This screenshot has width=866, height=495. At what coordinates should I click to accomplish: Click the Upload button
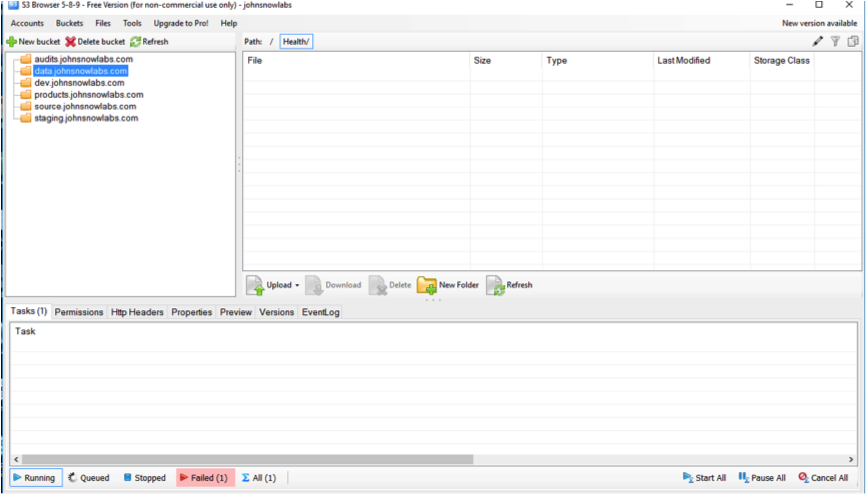pyautogui.click(x=269, y=285)
